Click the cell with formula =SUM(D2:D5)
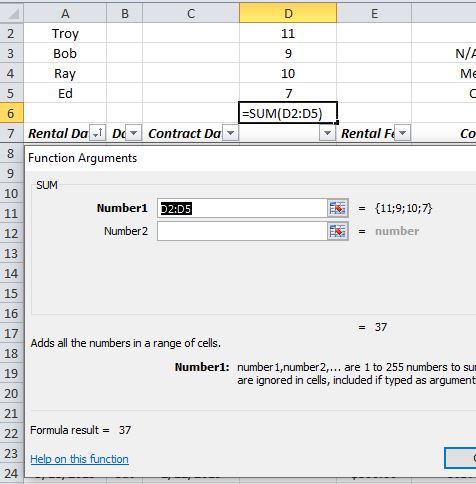The height and width of the screenshot is (484, 476). coord(288,113)
